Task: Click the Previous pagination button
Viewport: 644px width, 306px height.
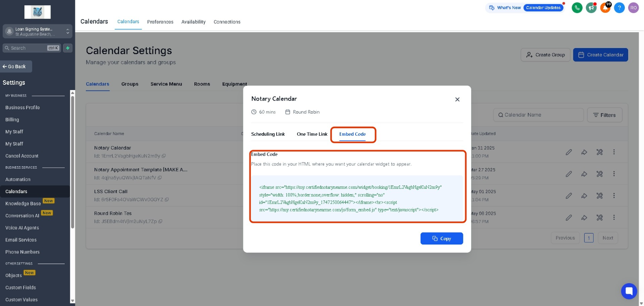Action: pos(565,238)
